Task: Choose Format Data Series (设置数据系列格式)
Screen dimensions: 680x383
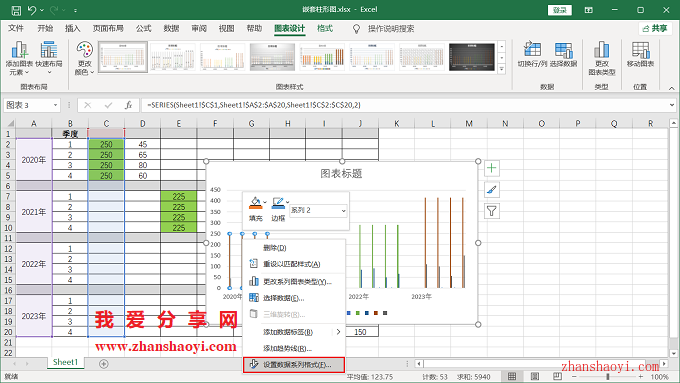Action: 294,365
